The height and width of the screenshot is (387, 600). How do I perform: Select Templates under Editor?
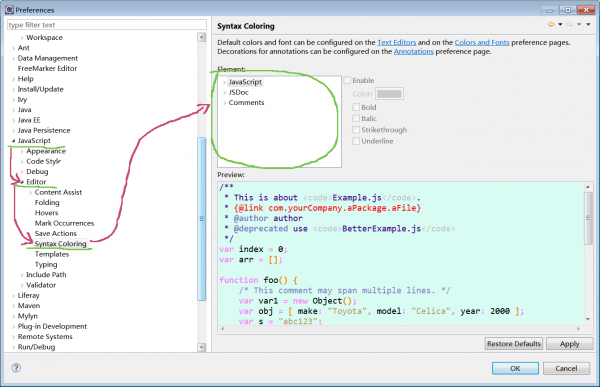tap(52, 254)
